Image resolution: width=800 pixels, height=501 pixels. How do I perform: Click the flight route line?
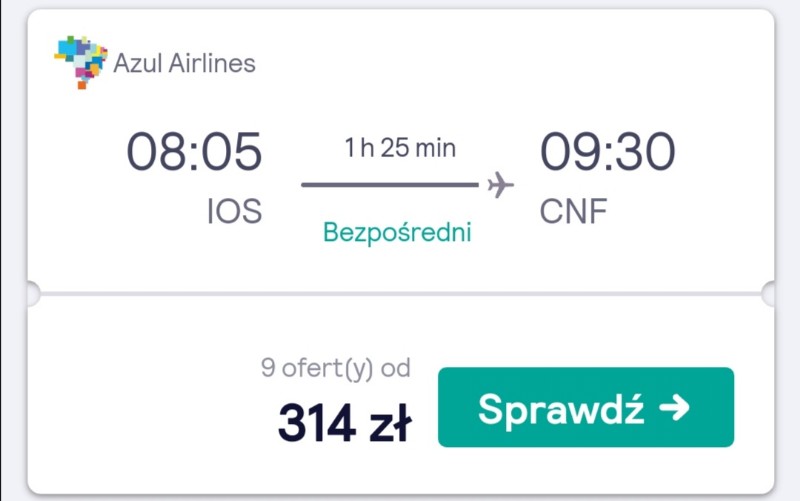point(390,185)
